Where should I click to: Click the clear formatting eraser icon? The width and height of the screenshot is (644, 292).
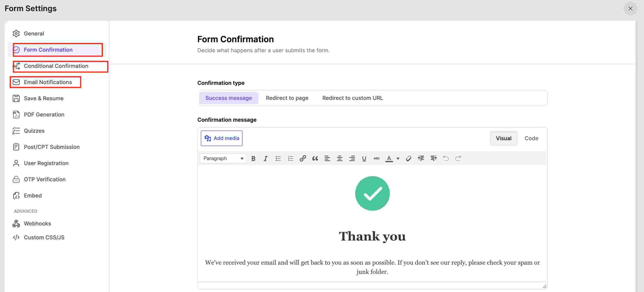408,158
